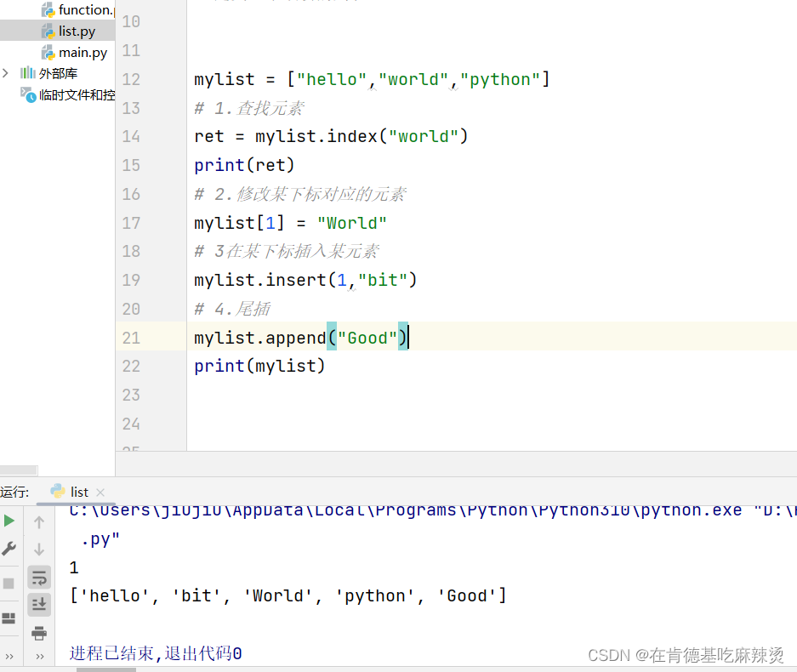
Task: Click the restore layout icon
Action: 9,618
